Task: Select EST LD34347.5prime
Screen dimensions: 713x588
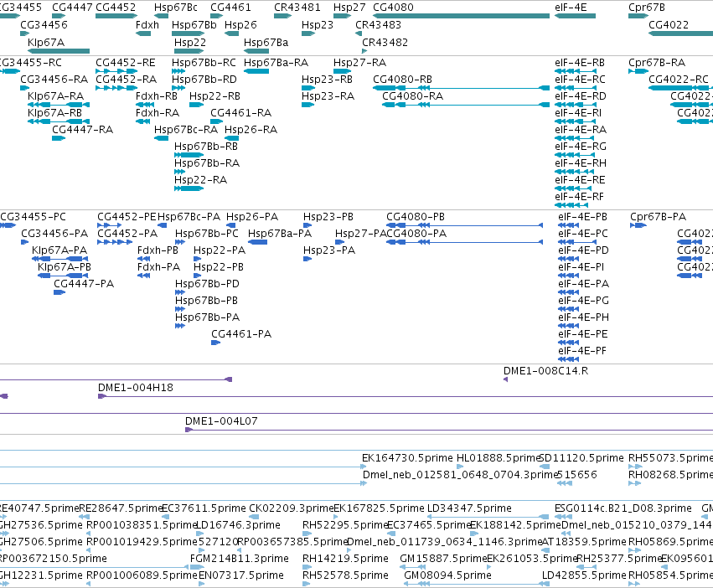Action: pyautogui.click(x=469, y=508)
